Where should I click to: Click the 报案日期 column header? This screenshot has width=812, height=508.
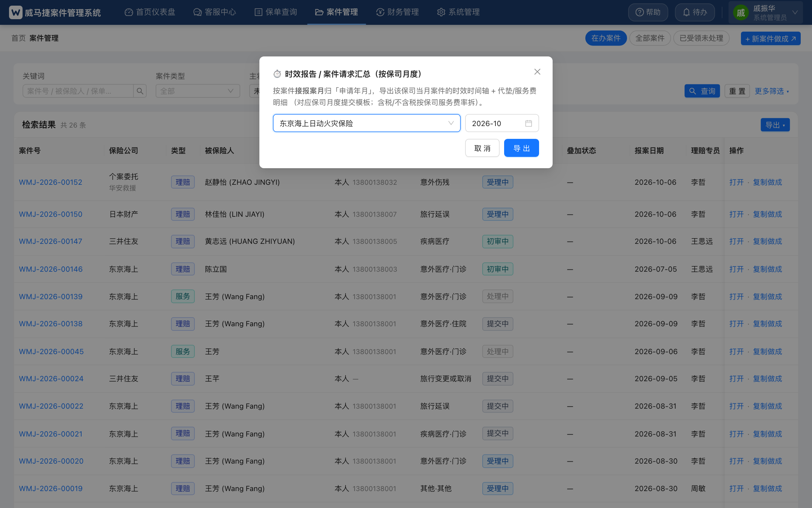[x=649, y=151]
